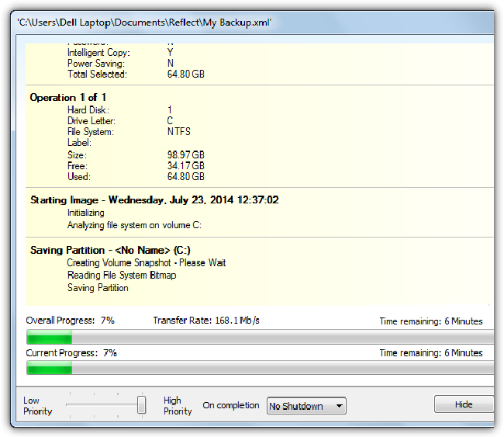Click the window title My Backup.xml path
The image size is (504, 437).
[x=144, y=23]
